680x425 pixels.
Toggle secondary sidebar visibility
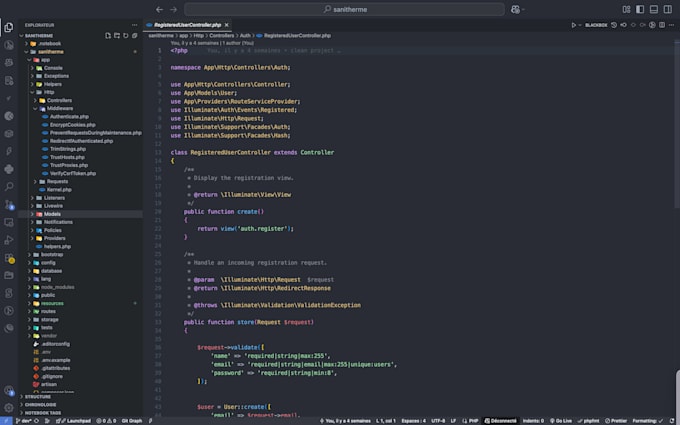668,9
